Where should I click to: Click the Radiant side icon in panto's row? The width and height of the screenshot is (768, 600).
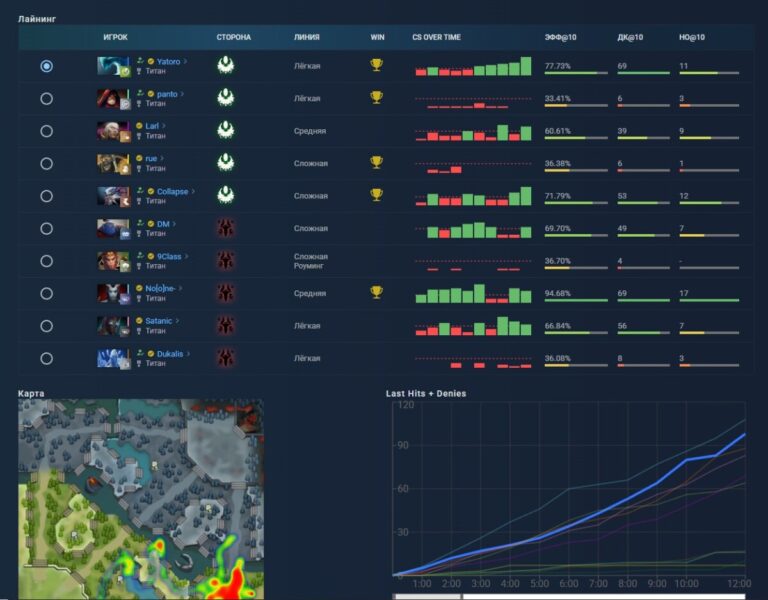tap(226, 98)
